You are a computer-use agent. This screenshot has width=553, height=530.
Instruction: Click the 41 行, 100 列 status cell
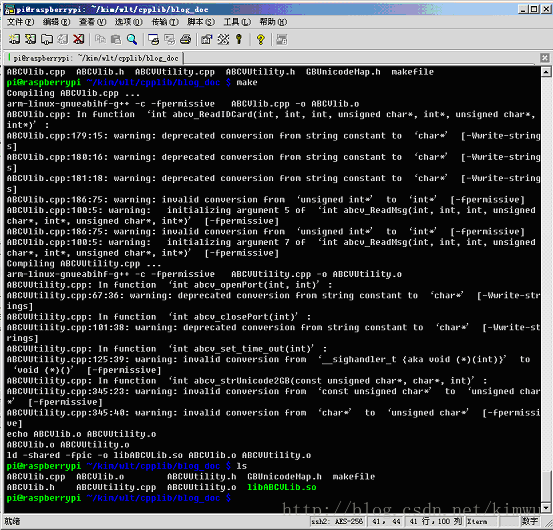click(435, 521)
